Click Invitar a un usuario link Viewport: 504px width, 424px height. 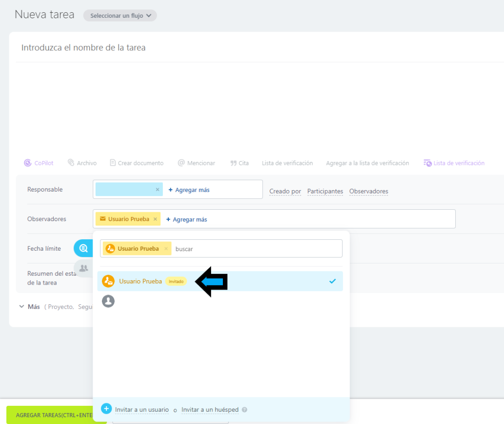[x=142, y=410]
